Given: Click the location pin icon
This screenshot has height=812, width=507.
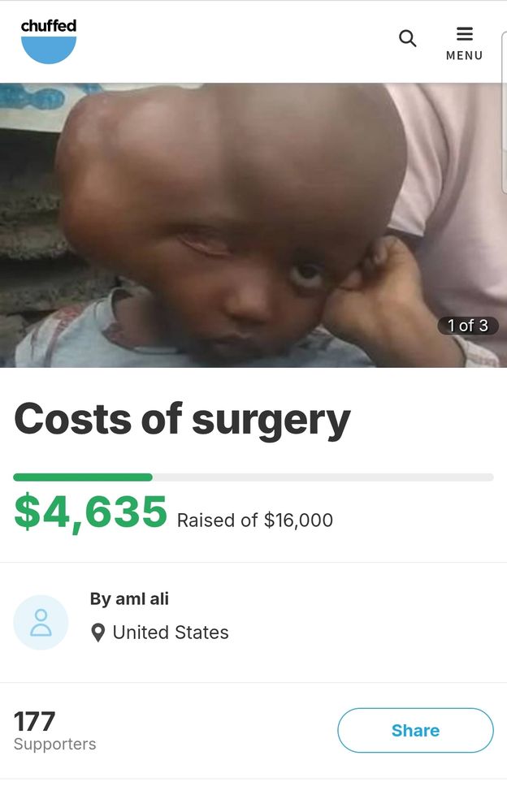Looking at the screenshot, I should (97, 633).
